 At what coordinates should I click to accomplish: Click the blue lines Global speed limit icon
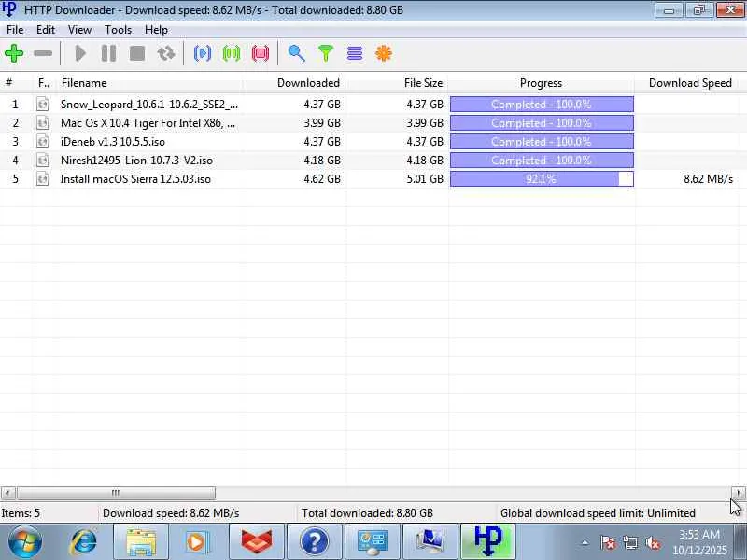click(355, 53)
